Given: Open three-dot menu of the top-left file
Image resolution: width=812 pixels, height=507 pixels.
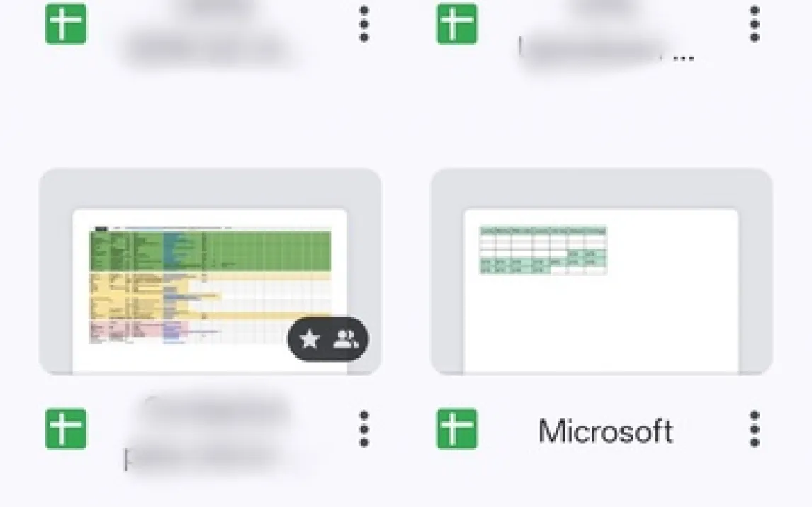Looking at the screenshot, I should [363, 24].
